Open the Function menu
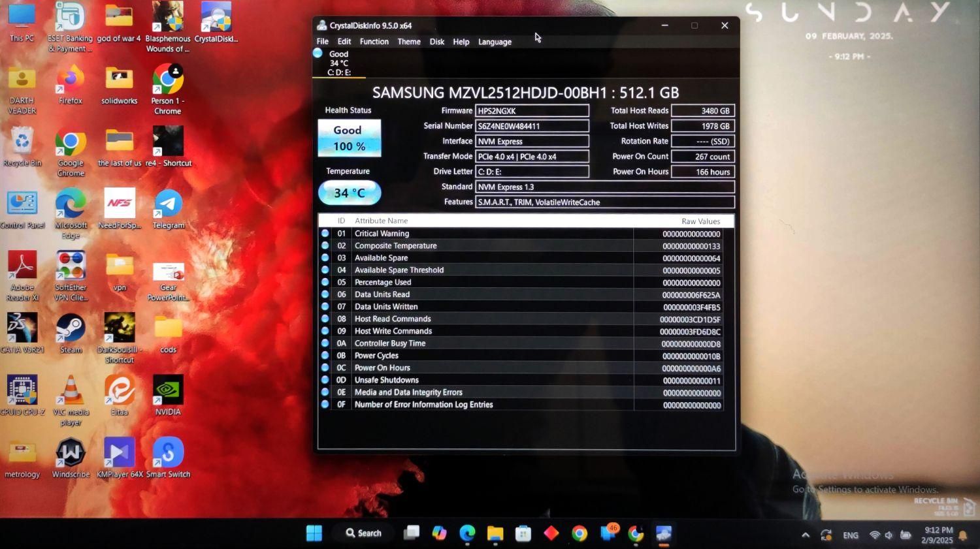Viewport: 980px width, 549px height. pos(374,42)
